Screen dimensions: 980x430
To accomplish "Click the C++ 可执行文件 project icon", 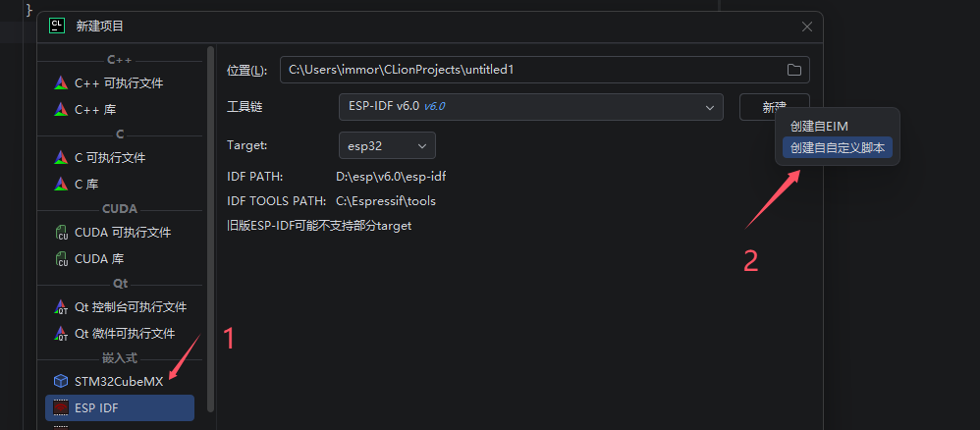I will pyautogui.click(x=61, y=83).
